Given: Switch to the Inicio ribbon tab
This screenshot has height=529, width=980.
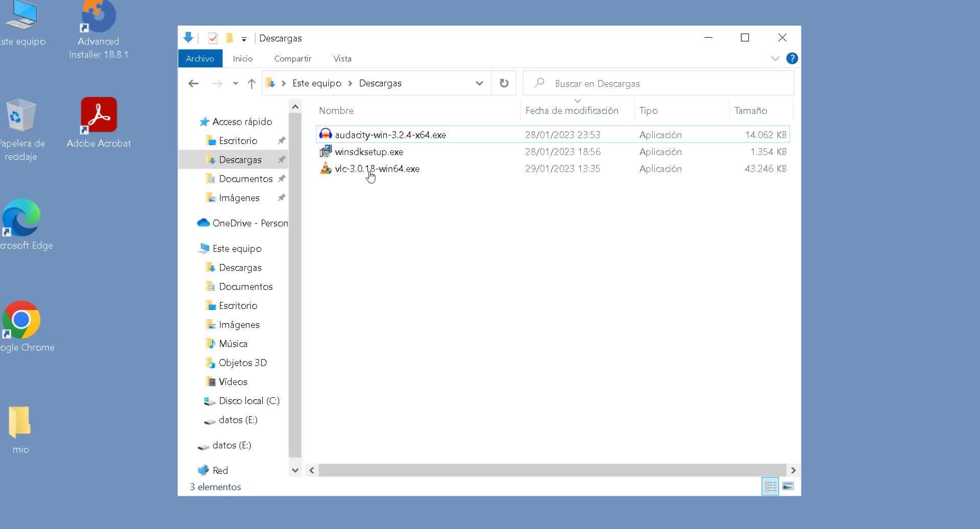Looking at the screenshot, I should click(x=242, y=59).
